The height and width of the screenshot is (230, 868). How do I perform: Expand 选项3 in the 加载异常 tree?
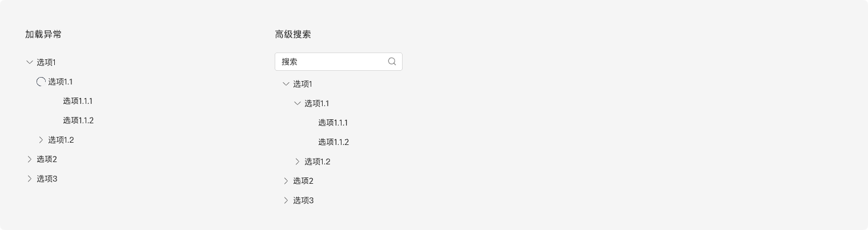tap(30, 179)
